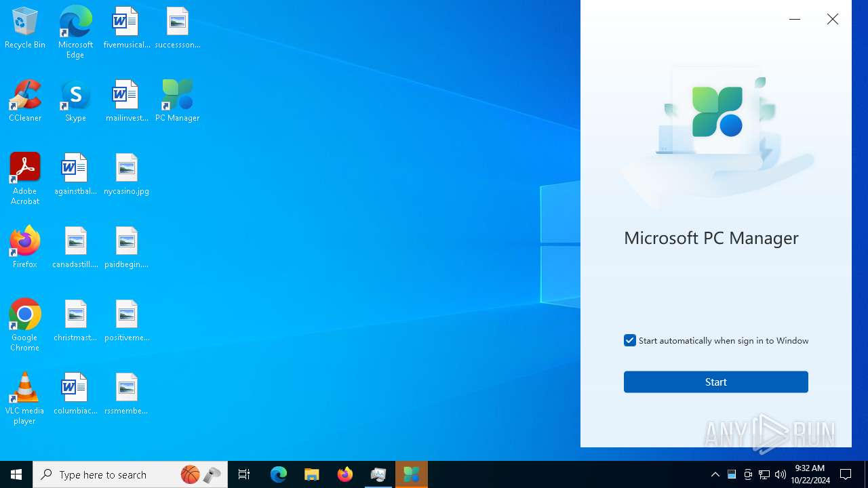
Task: Open File Explorer from the taskbar
Action: [312, 474]
